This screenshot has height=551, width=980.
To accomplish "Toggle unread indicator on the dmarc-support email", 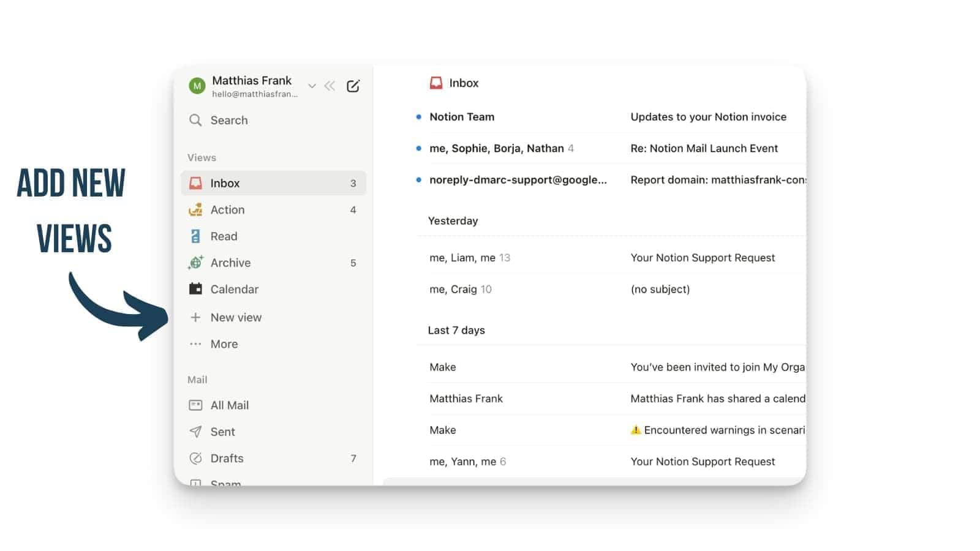I will pyautogui.click(x=418, y=180).
